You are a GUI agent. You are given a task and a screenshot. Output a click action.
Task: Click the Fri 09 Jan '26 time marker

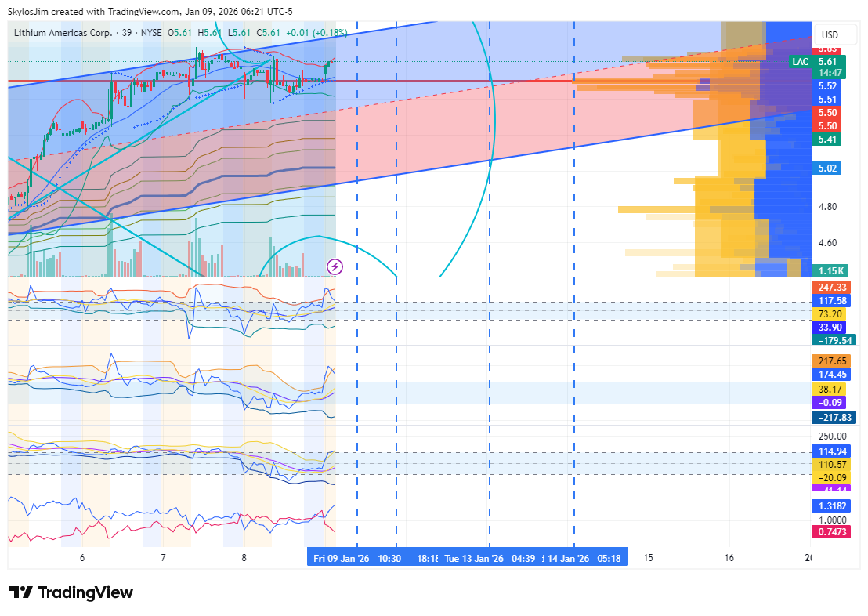[341, 559]
